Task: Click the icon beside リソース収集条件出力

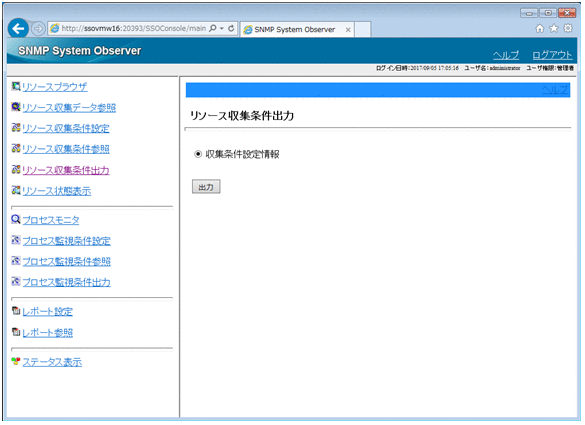Action: pos(16,170)
